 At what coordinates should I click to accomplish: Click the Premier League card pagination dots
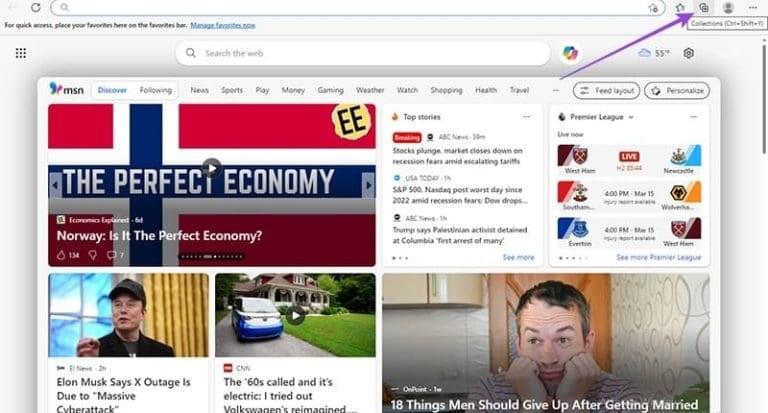point(574,258)
